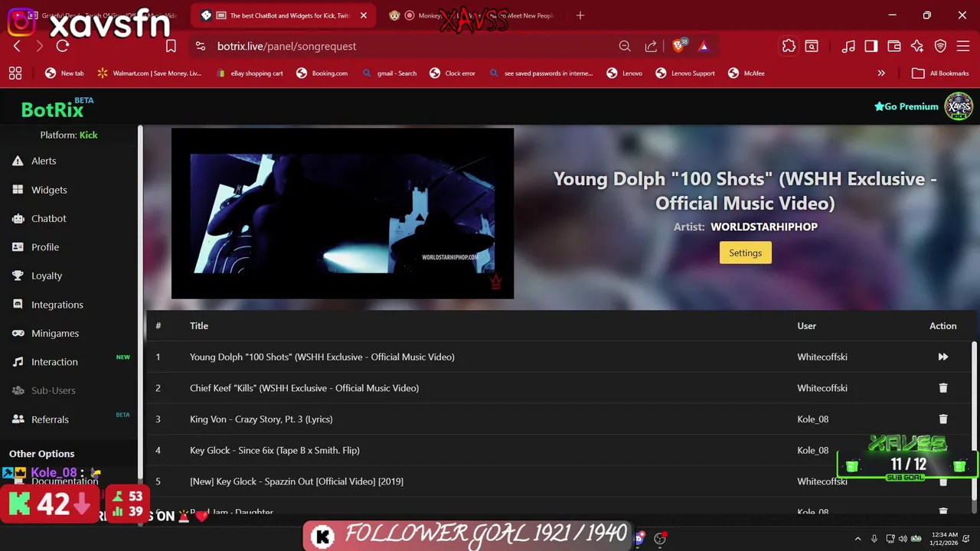Open the Extensions puzzle icon

(789, 46)
